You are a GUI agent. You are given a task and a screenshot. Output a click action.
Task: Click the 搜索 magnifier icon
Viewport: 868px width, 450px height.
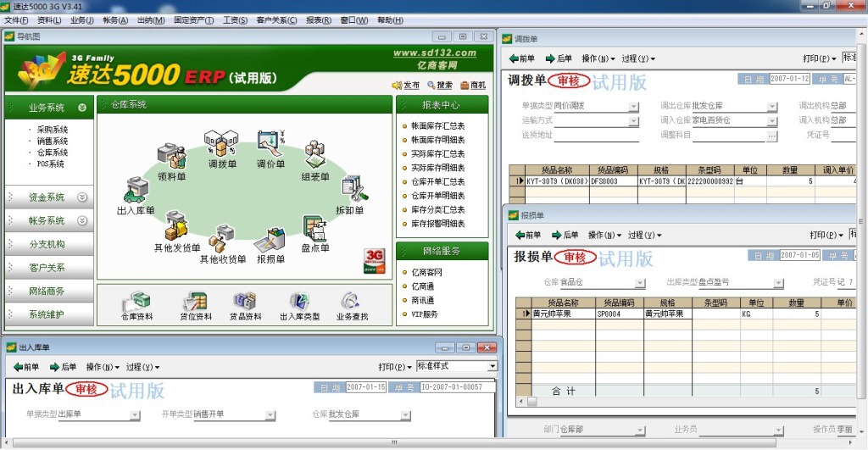(431, 86)
